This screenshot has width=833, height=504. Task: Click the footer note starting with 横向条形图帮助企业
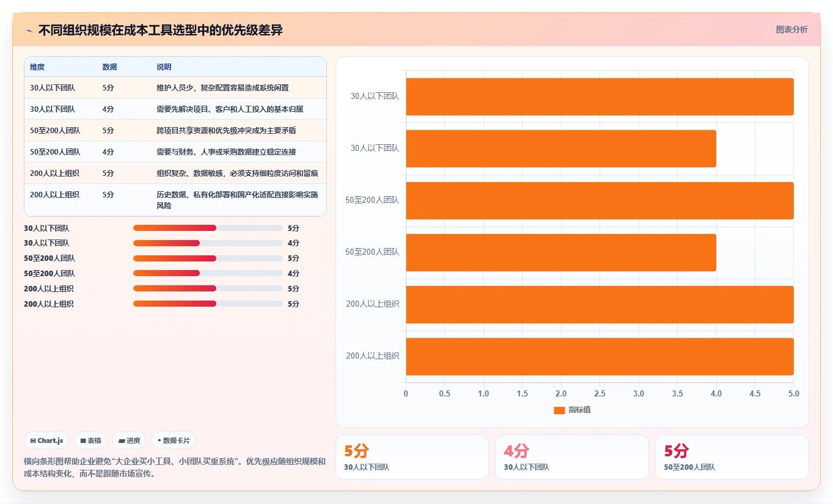tap(174, 467)
